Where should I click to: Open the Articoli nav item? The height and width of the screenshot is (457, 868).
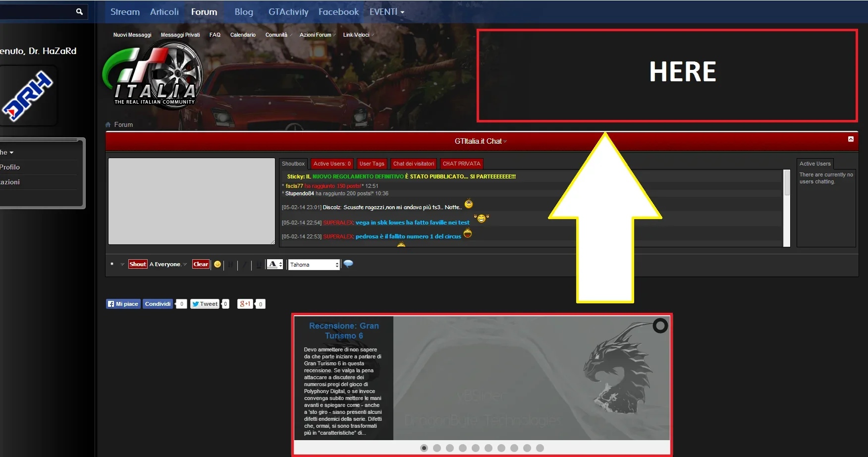pos(164,12)
